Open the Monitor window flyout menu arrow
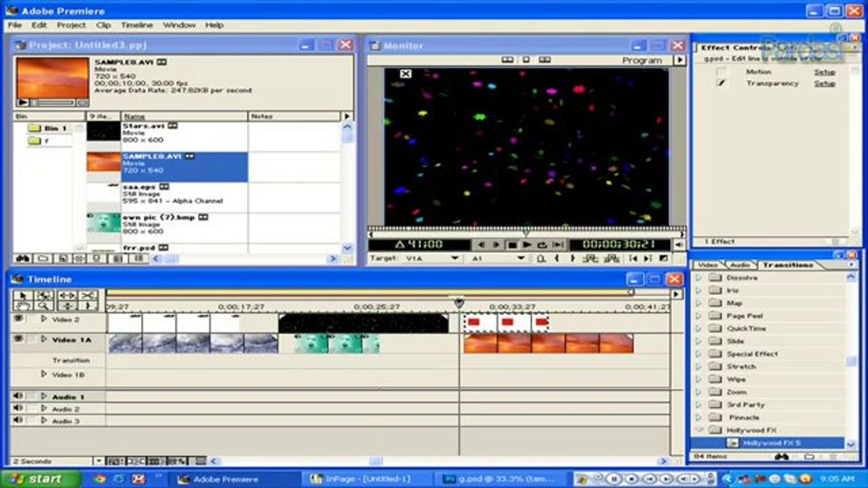Image resolution: width=868 pixels, height=488 pixels. coord(679,60)
